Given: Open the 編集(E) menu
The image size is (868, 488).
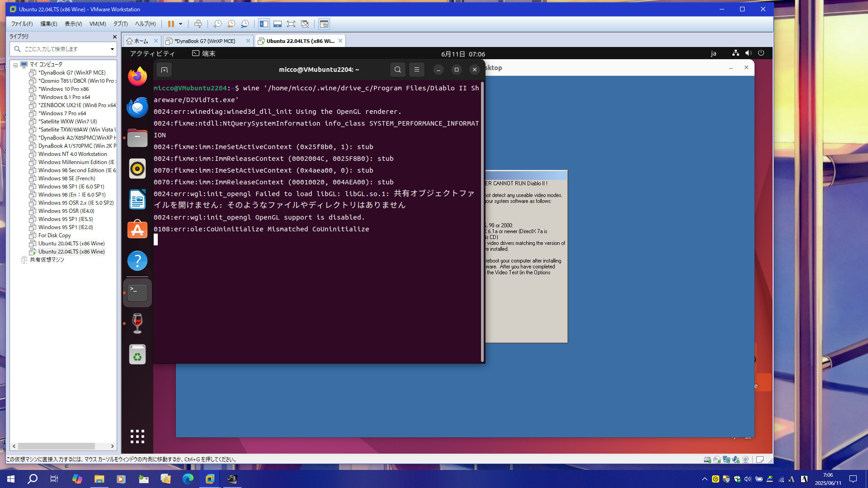Looking at the screenshot, I should 49,24.
